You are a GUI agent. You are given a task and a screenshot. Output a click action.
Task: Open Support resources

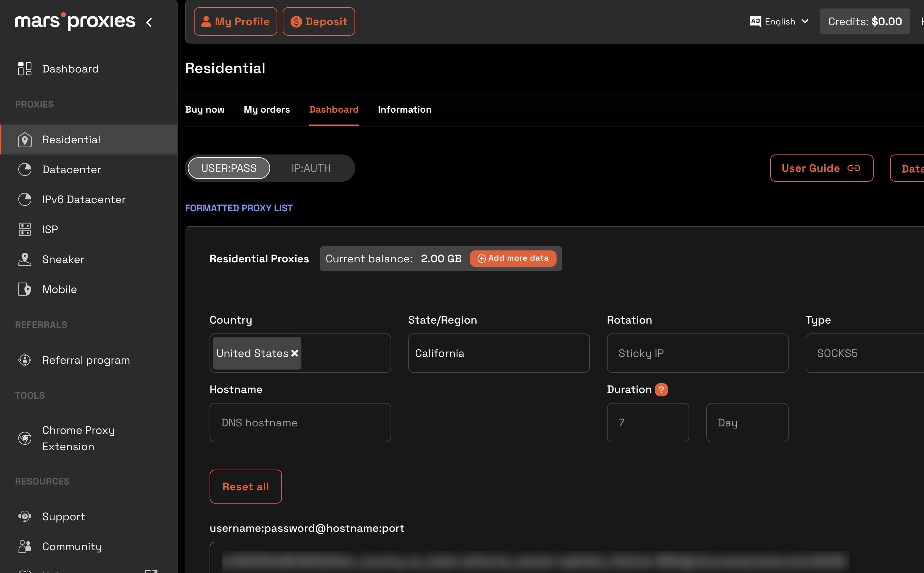(89, 517)
